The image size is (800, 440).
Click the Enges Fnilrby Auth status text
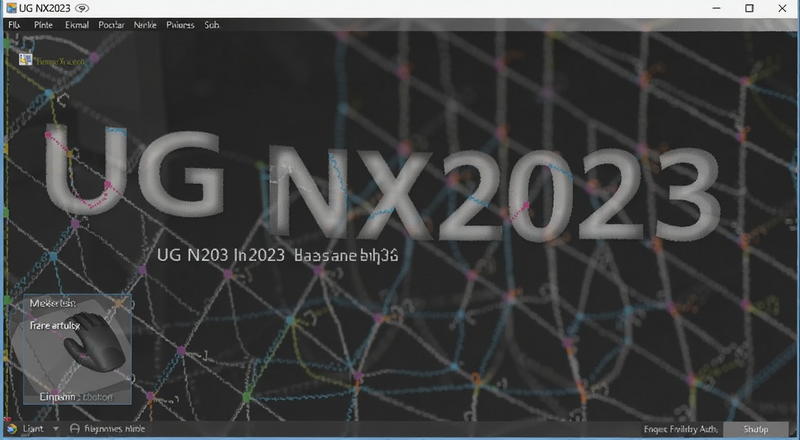[x=681, y=429]
